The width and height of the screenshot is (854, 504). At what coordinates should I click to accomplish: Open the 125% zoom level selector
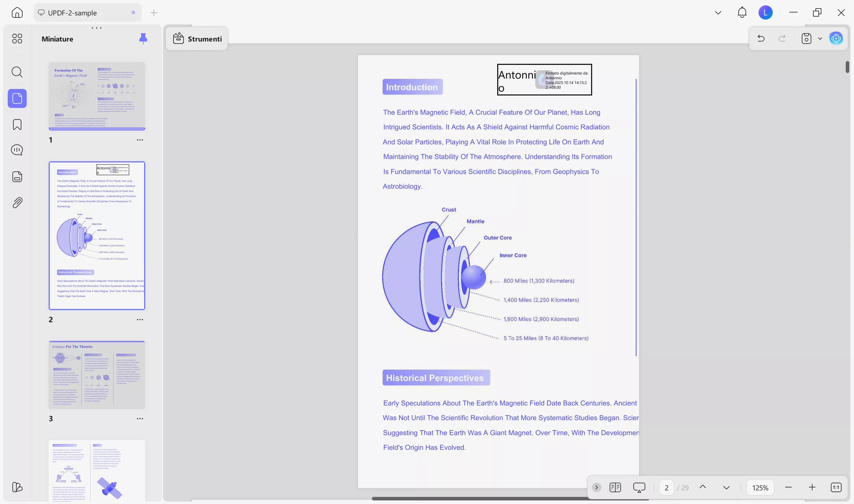click(x=760, y=487)
